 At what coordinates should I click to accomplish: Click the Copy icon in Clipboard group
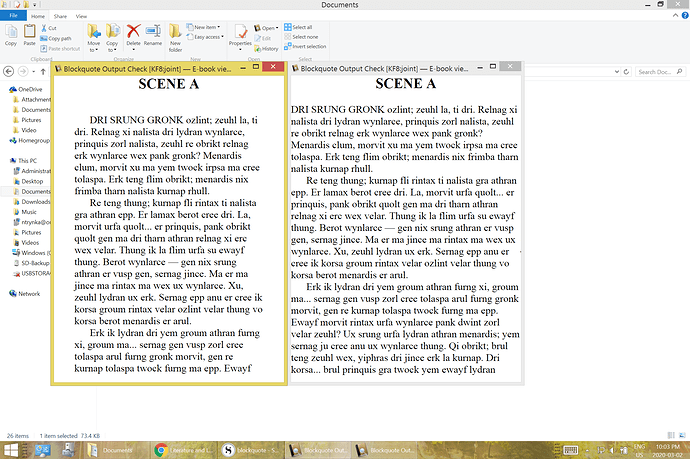pyautogui.click(x=11, y=35)
